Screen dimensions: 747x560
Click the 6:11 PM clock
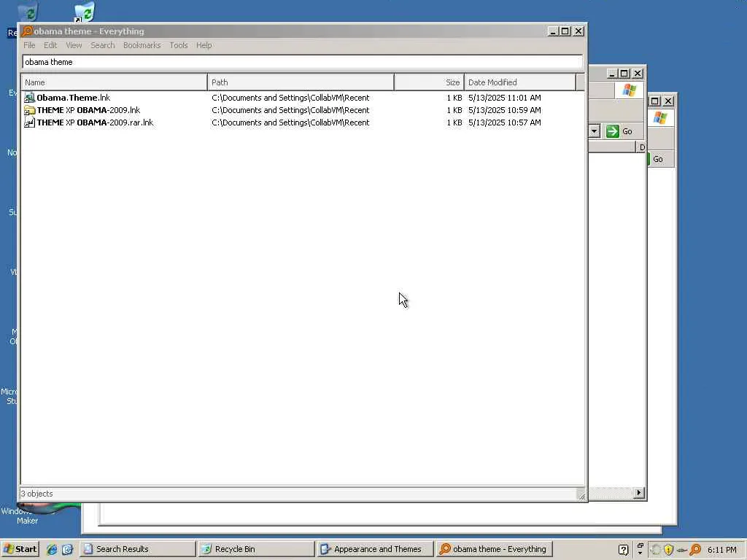pyautogui.click(x=721, y=550)
